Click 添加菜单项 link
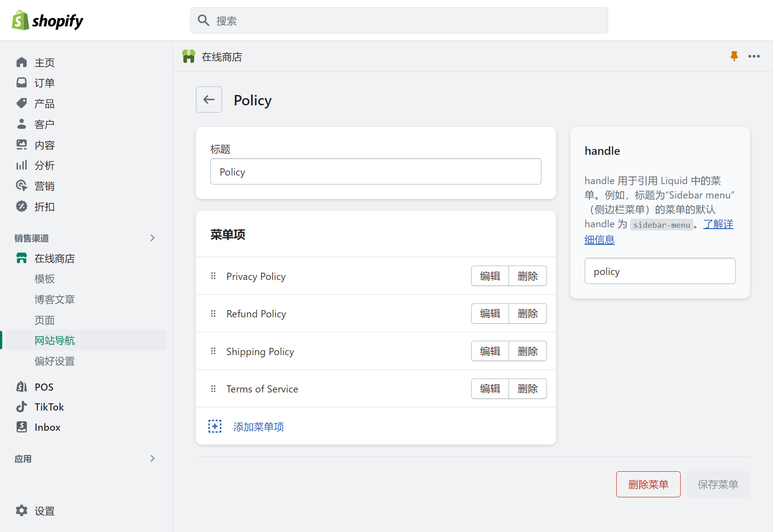This screenshot has width=773, height=532. click(259, 427)
